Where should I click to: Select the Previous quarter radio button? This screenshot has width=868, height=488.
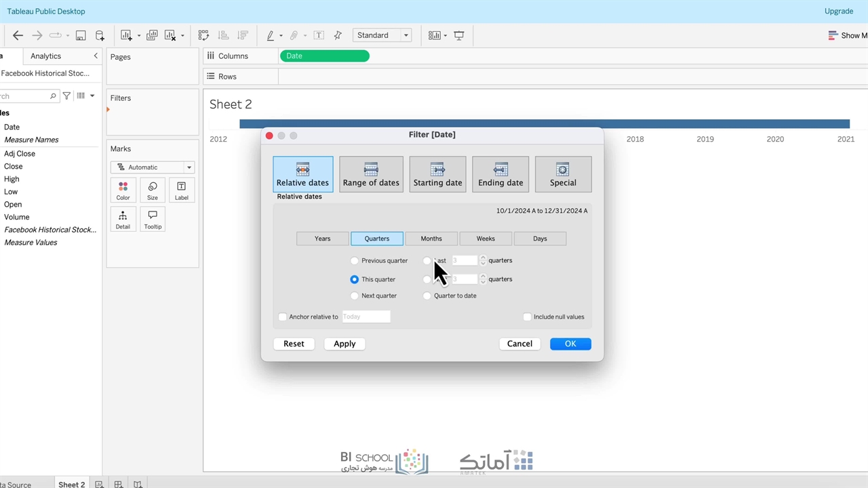click(355, 260)
